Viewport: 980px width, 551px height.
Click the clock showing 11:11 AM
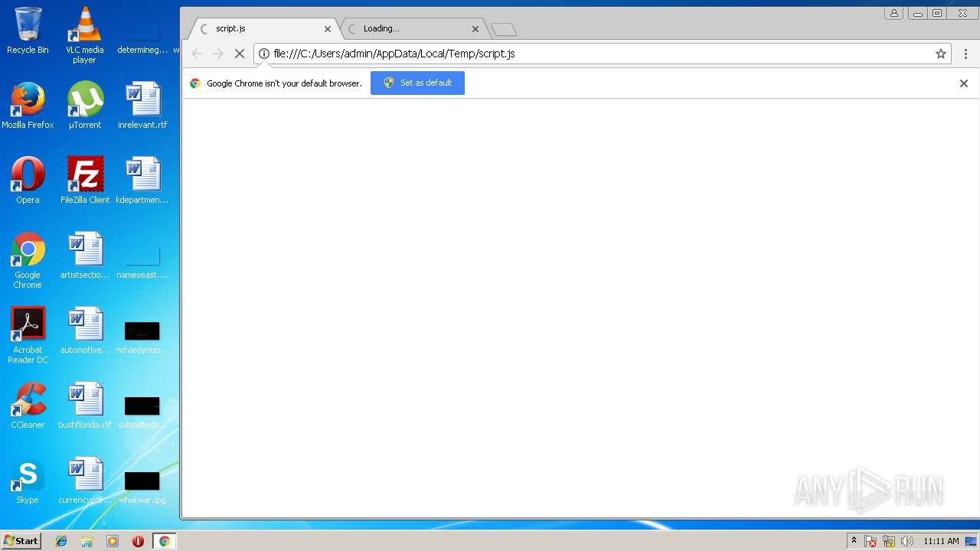(941, 541)
